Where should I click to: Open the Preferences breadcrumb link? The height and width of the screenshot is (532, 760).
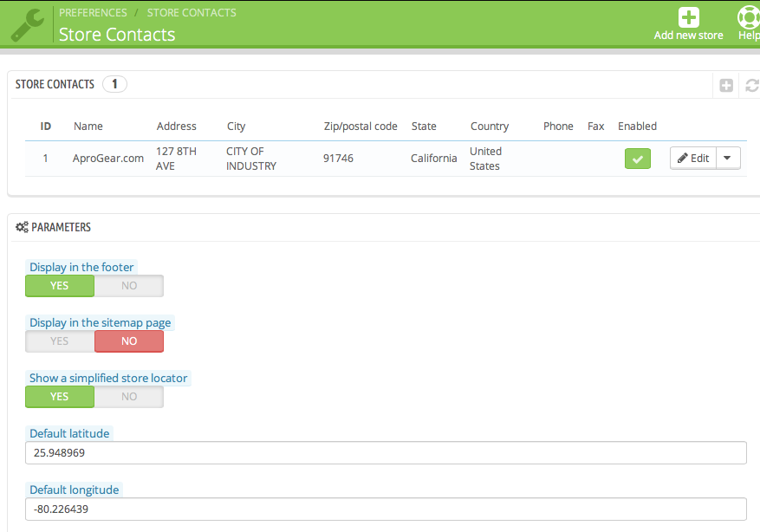(93, 13)
